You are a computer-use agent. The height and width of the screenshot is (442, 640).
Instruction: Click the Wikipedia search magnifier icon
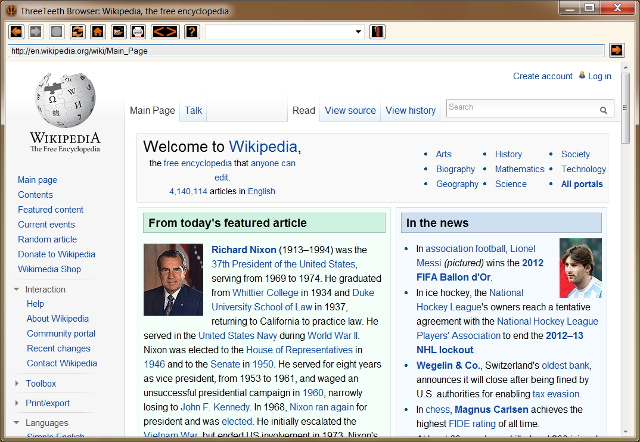click(x=603, y=110)
